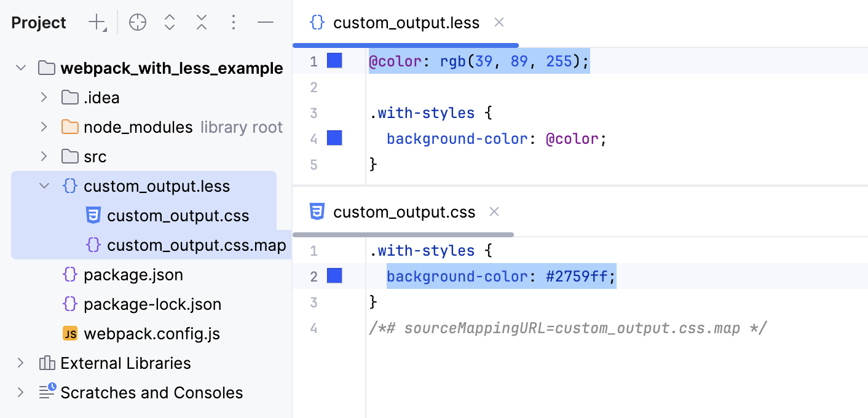The width and height of the screenshot is (868, 418).
Task: Close the custom_output.less tab
Action: tap(499, 22)
